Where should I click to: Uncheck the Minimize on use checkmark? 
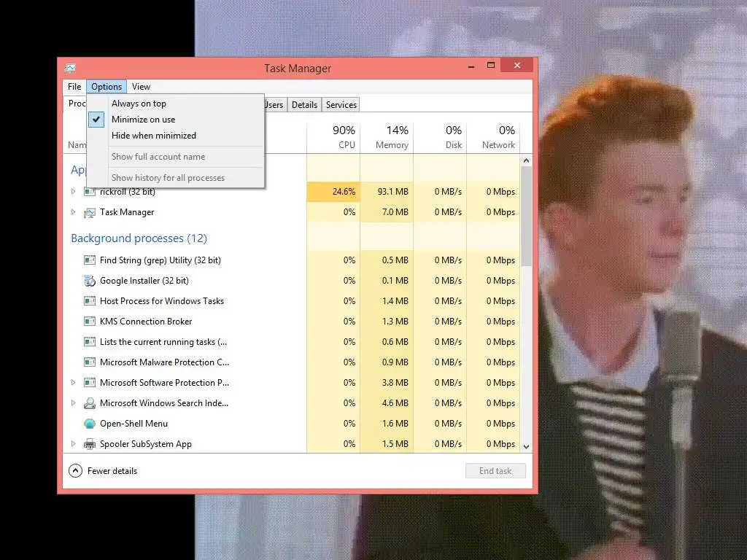(x=96, y=120)
